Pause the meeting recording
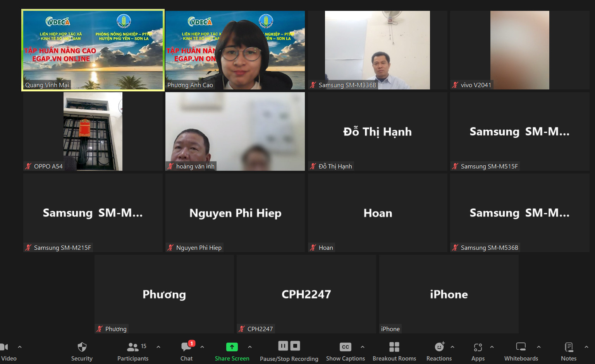The image size is (595, 364). pos(283,346)
